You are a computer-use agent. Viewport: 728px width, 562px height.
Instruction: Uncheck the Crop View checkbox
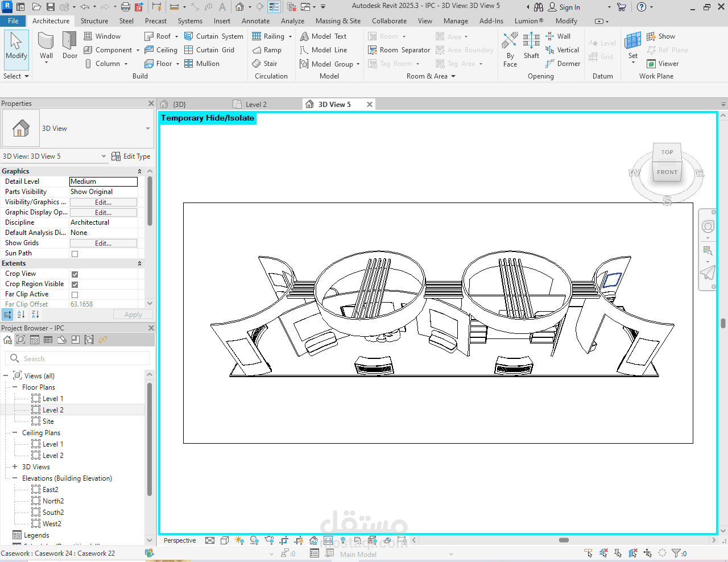tap(75, 274)
